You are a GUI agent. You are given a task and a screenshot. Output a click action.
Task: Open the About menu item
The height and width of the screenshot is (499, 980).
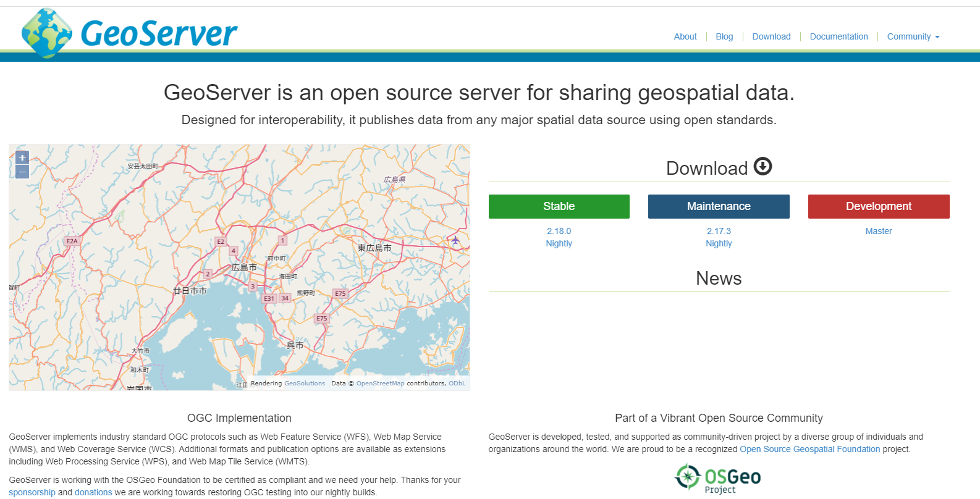(685, 36)
